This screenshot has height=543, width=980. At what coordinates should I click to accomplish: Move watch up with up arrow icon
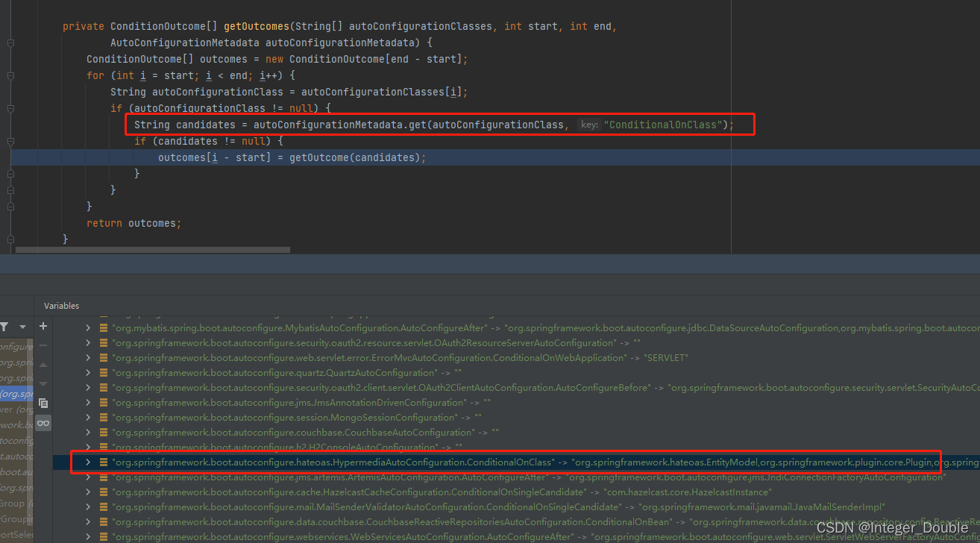tap(43, 365)
